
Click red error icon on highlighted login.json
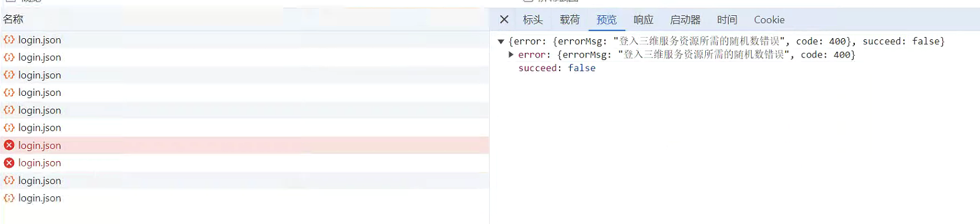click(x=9, y=145)
